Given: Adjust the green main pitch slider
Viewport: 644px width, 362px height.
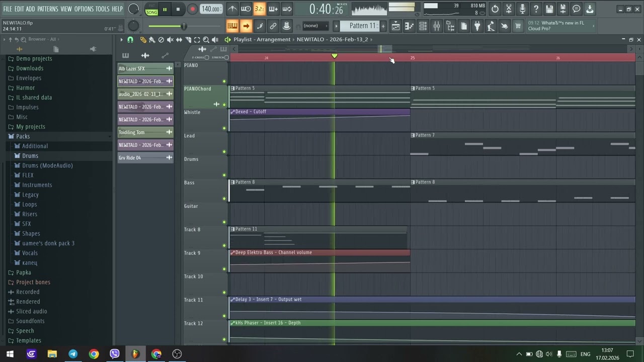Looking at the screenshot, I should (x=184, y=26).
